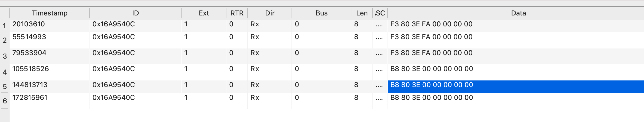The image size is (644, 122).
Task: Click the Timestamp column header
Action: pos(49,13)
